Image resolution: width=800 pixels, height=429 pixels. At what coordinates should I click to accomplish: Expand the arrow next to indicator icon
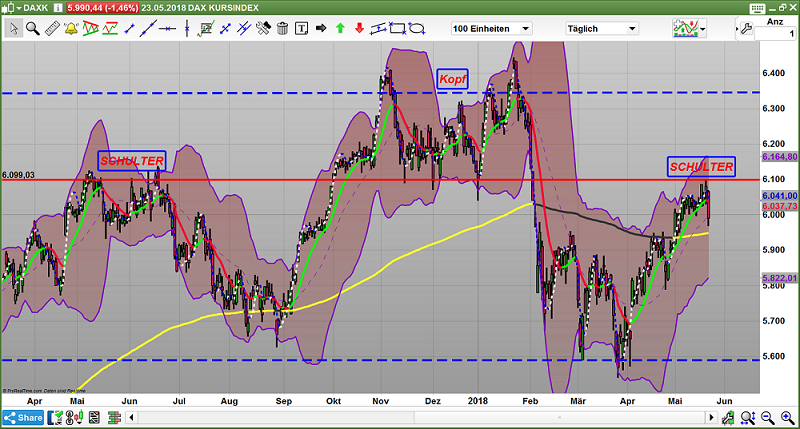(x=703, y=29)
